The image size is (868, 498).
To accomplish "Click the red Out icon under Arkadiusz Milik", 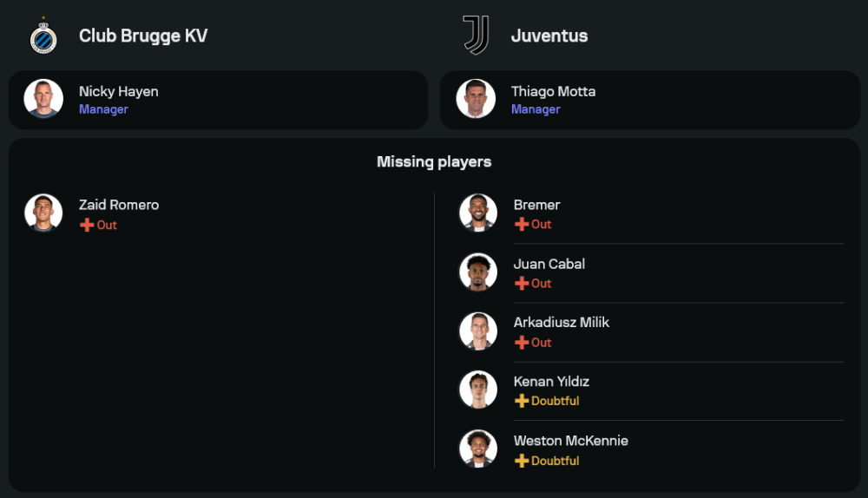I will (x=522, y=342).
